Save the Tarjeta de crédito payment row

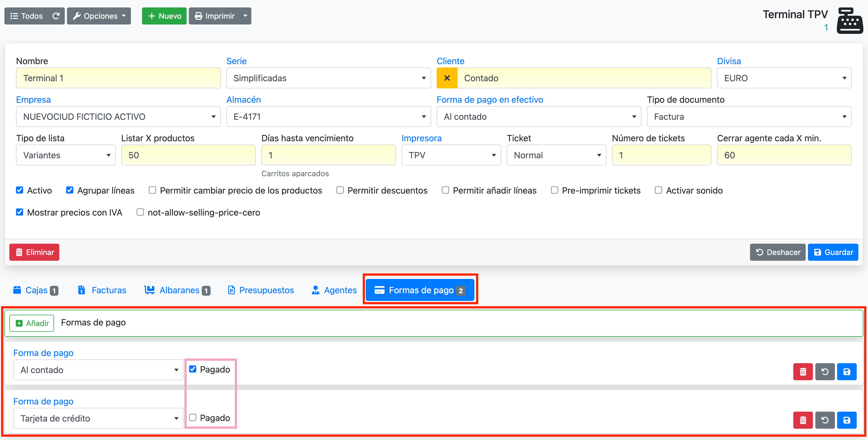coord(846,420)
